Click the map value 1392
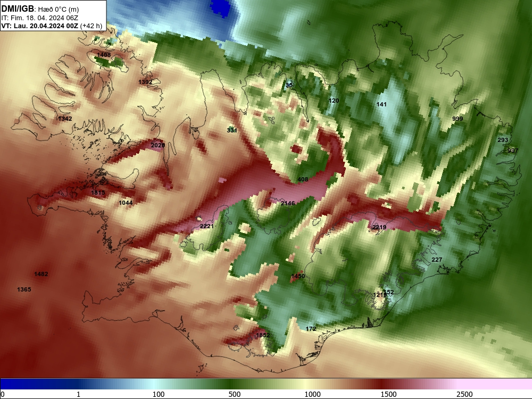Screen dimensions: 532x399 pos(145,82)
